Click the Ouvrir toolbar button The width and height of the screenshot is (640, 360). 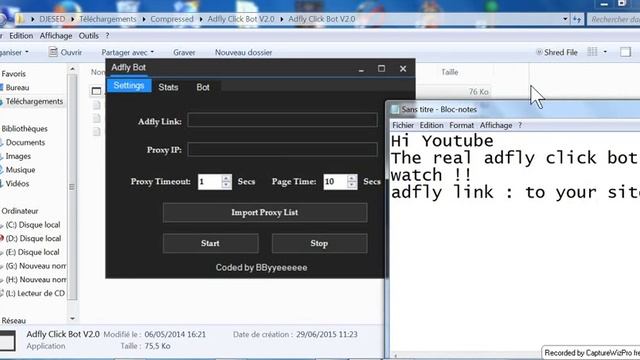coord(65,52)
